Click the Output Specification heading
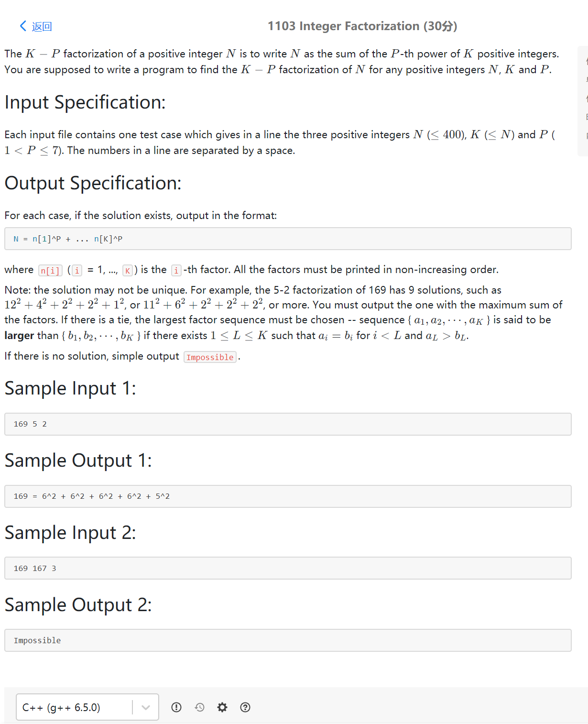Image resolution: width=588 pixels, height=724 pixels. (x=93, y=183)
